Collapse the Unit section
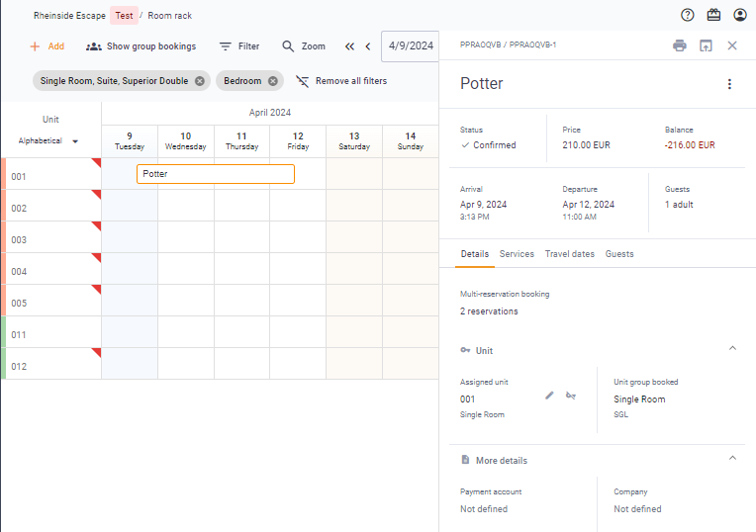756x532 pixels. pyautogui.click(x=732, y=348)
